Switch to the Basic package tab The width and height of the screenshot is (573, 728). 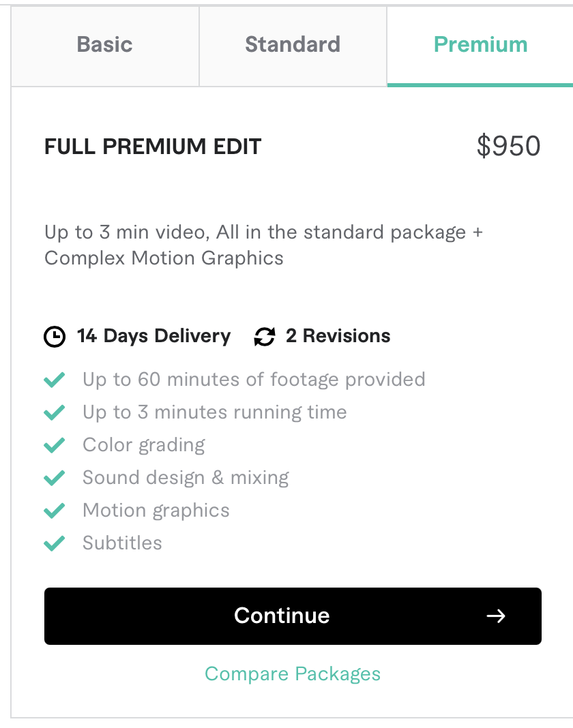tap(104, 45)
